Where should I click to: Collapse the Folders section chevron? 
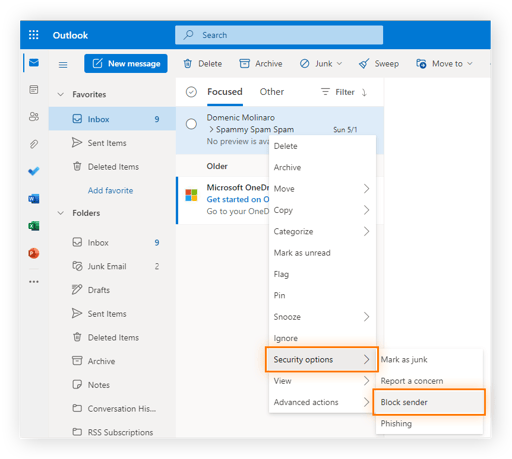pos(61,213)
